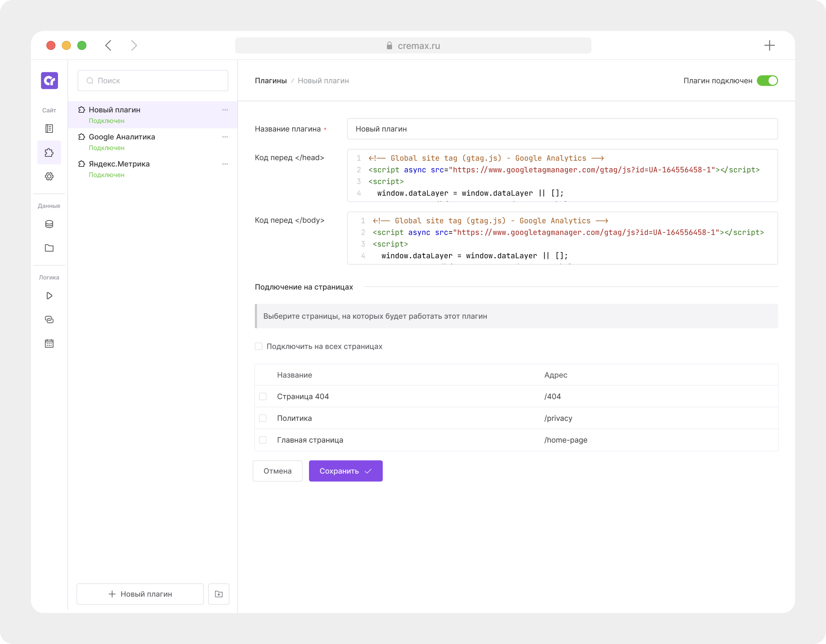Click the /home-page address cell
The height and width of the screenshot is (644, 826).
coord(566,440)
